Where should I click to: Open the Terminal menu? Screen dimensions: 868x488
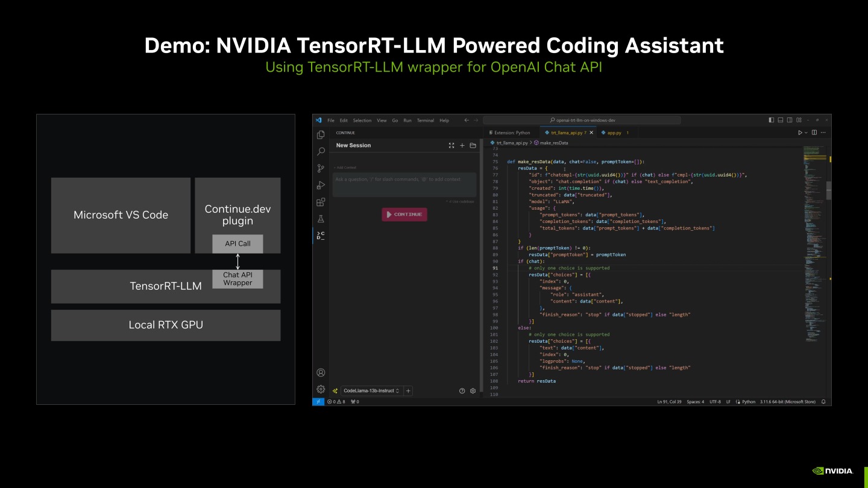(x=426, y=120)
